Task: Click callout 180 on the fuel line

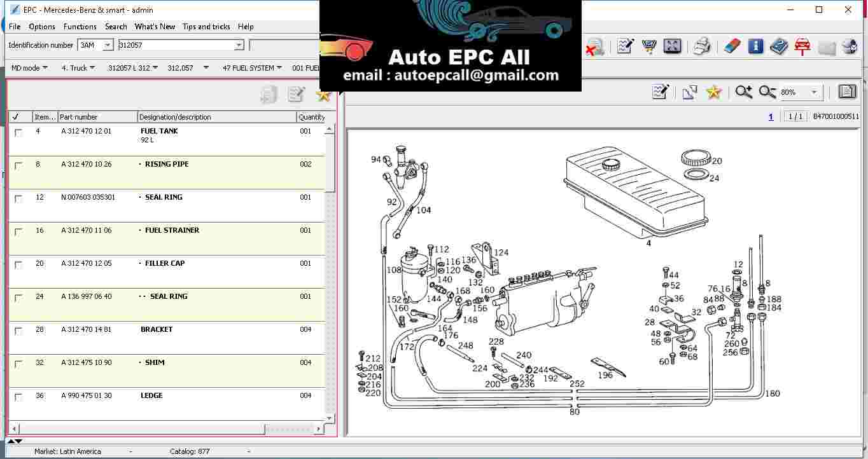Action: coord(772,394)
